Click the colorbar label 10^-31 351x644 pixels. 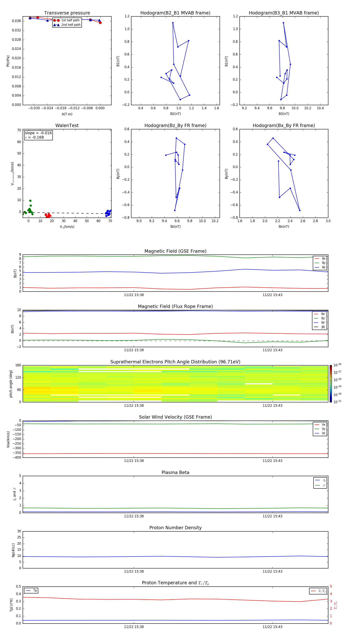click(337, 402)
